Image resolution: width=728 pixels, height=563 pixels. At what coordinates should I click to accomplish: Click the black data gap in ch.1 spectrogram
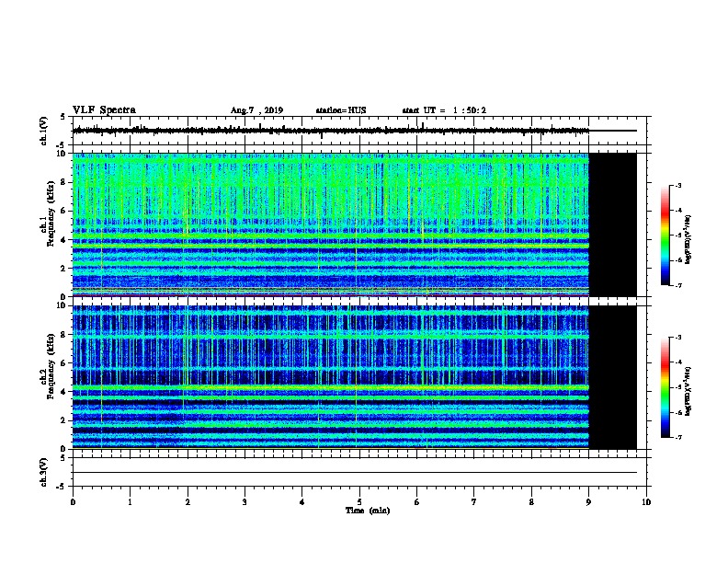point(612,224)
